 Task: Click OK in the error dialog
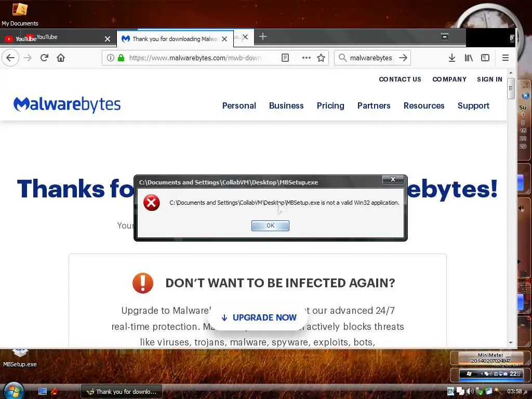pos(270,225)
